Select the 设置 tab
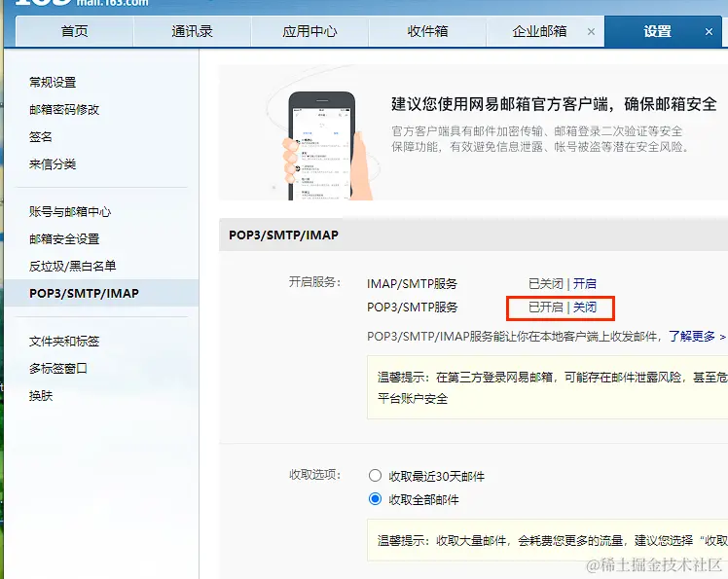 click(657, 31)
